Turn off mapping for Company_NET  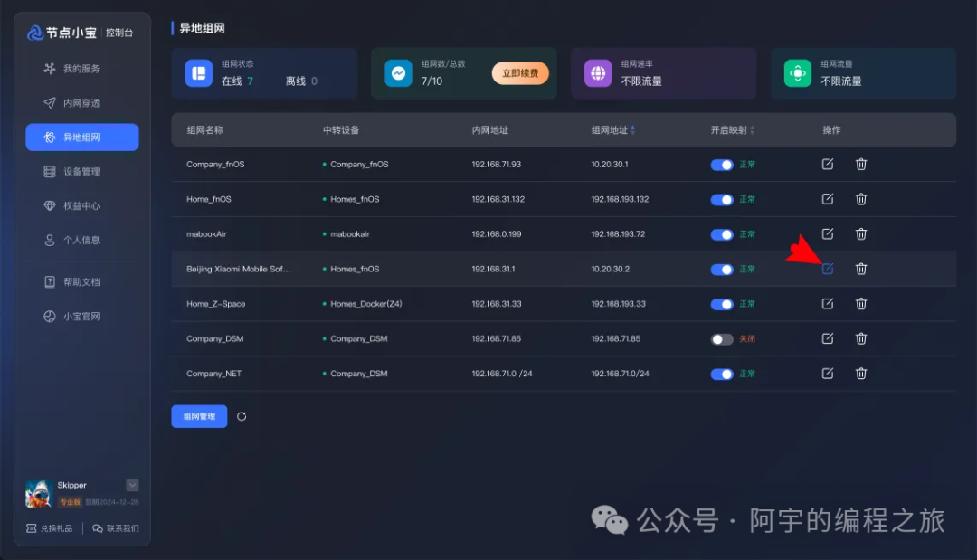point(722,374)
